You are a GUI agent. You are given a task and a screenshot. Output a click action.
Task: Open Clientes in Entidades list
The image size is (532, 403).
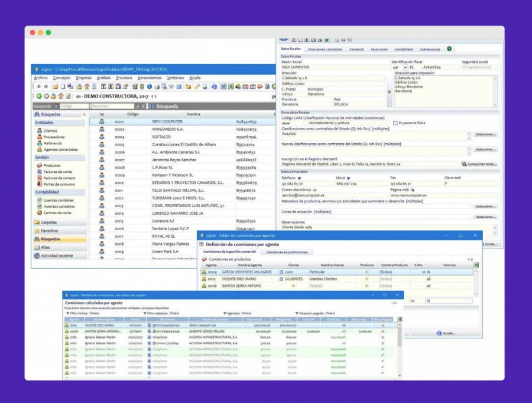[50, 131]
